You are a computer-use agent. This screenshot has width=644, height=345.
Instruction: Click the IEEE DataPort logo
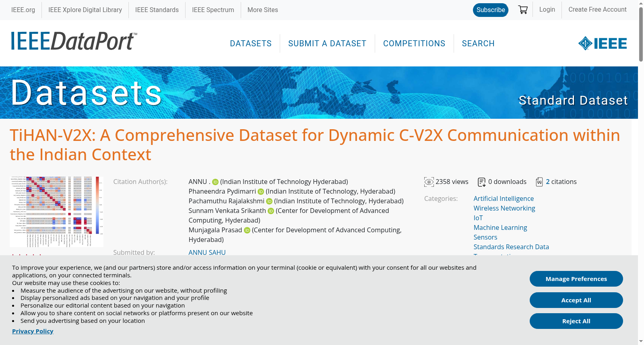74,41
